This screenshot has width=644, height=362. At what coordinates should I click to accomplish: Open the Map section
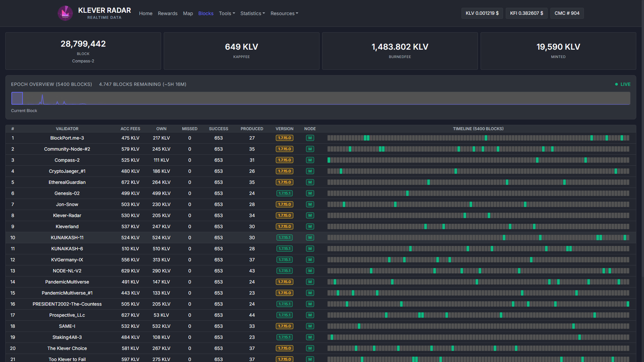[188, 13]
